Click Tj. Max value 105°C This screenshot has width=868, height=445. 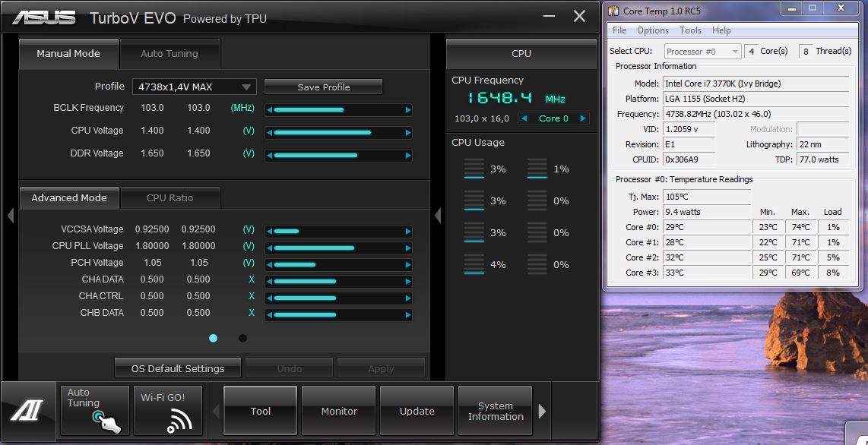pos(706,197)
